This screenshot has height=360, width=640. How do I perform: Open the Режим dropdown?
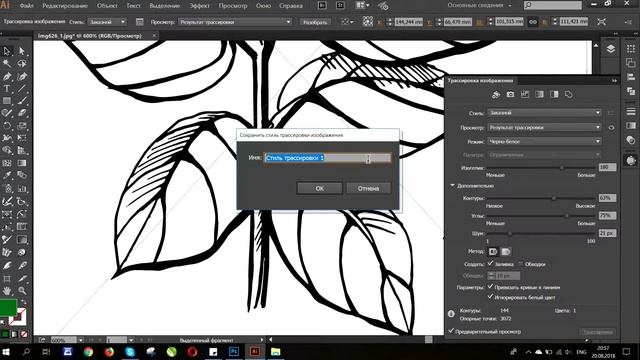[544, 142]
